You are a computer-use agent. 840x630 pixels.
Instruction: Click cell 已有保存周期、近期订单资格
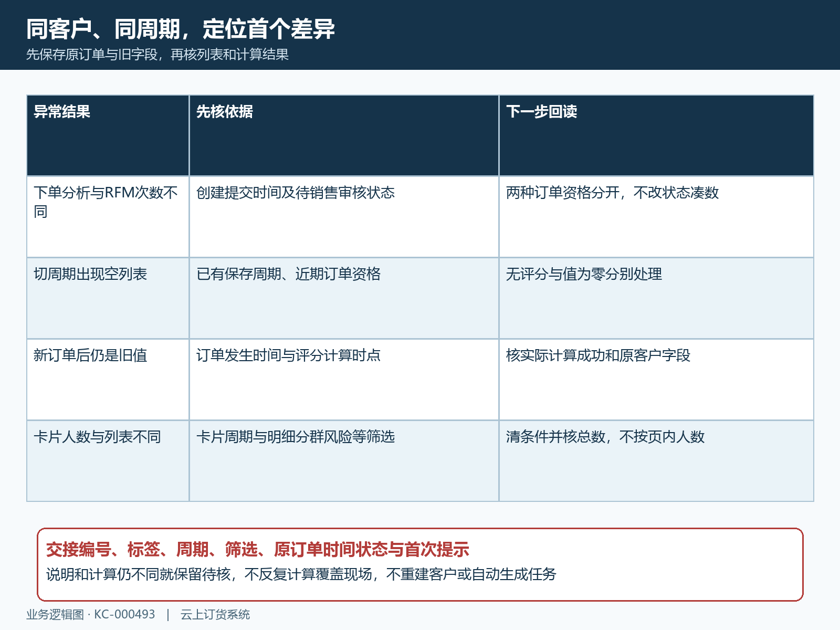click(x=344, y=298)
